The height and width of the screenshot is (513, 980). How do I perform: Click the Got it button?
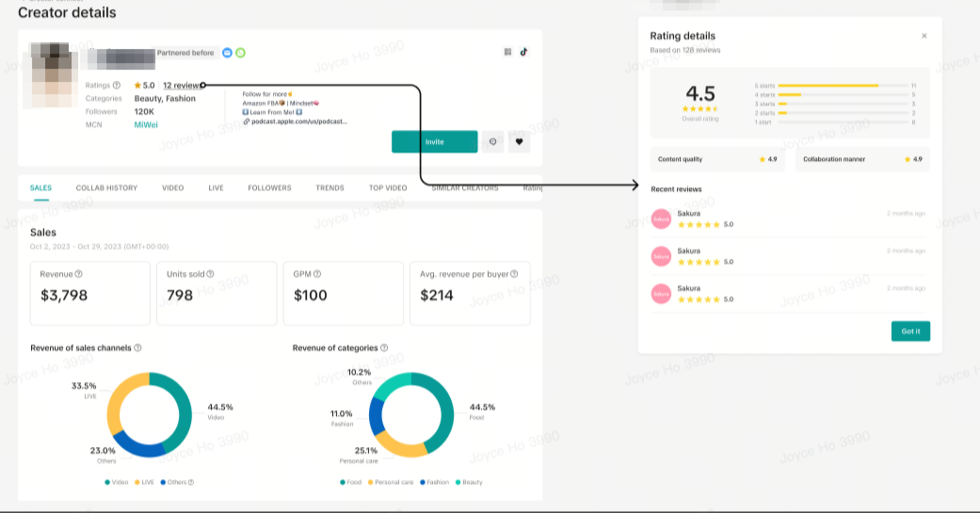pyautogui.click(x=910, y=331)
